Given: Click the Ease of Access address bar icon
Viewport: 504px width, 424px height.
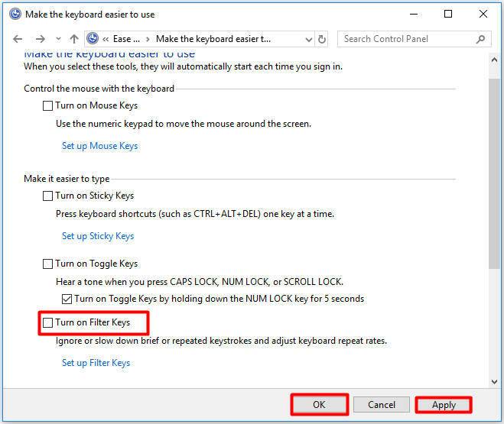Looking at the screenshot, I should click(x=93, y=39).
